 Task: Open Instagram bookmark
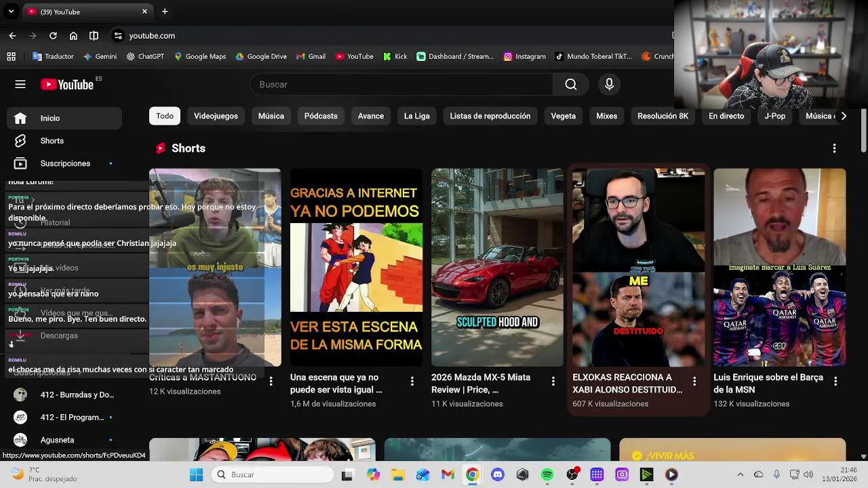click(525, 56)
